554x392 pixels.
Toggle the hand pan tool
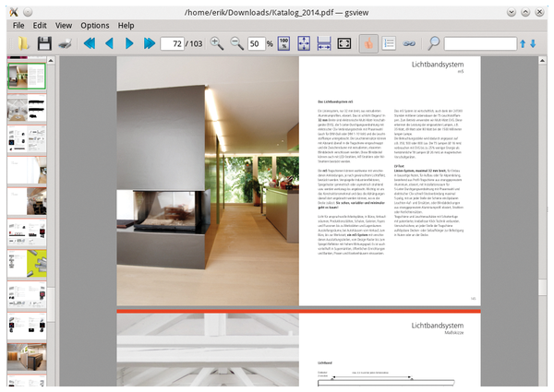point(368,43)
